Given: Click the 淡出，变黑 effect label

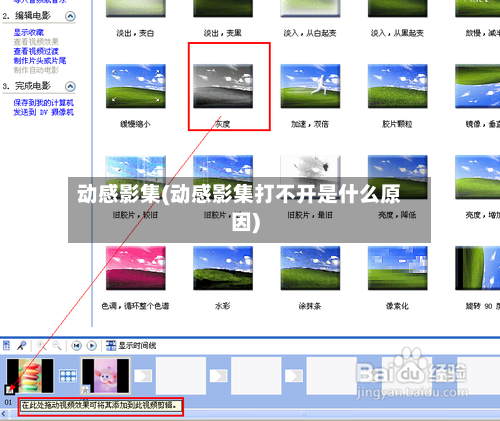Looking at the screenshot, I should point(223,33).
